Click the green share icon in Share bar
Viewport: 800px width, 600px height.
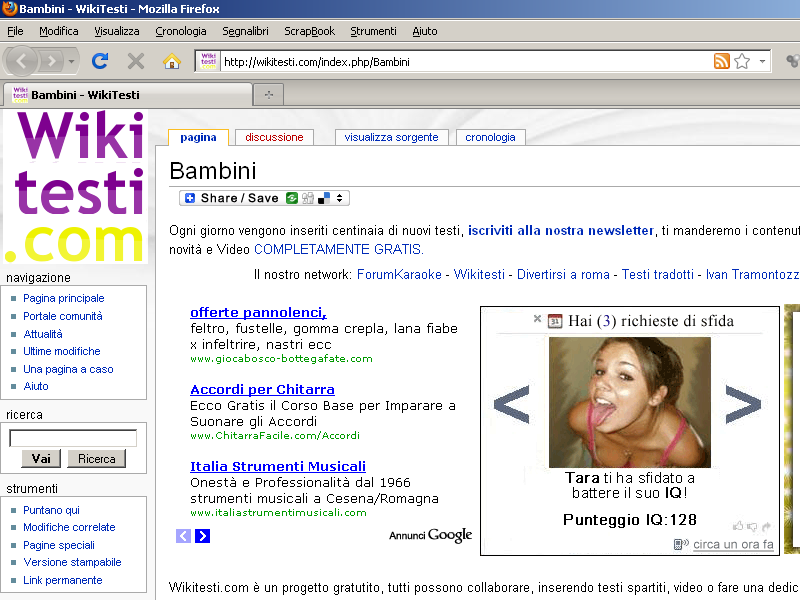[x=292, y=198]
